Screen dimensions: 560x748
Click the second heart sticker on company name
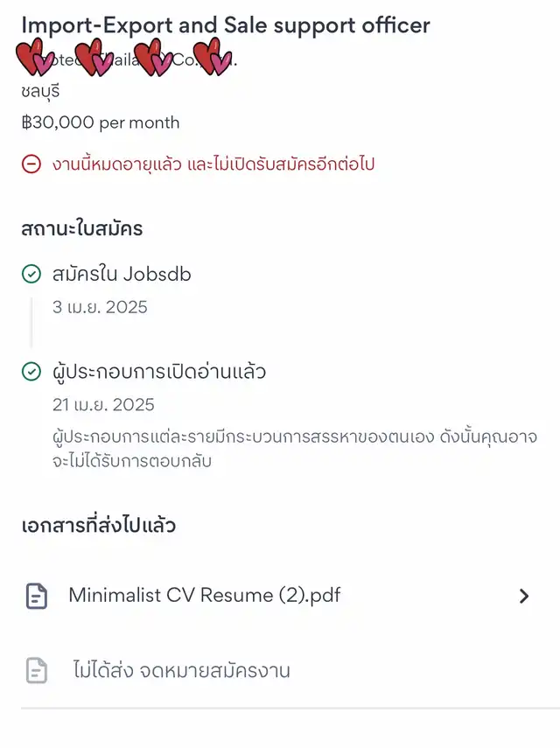[x=94, y=58]
